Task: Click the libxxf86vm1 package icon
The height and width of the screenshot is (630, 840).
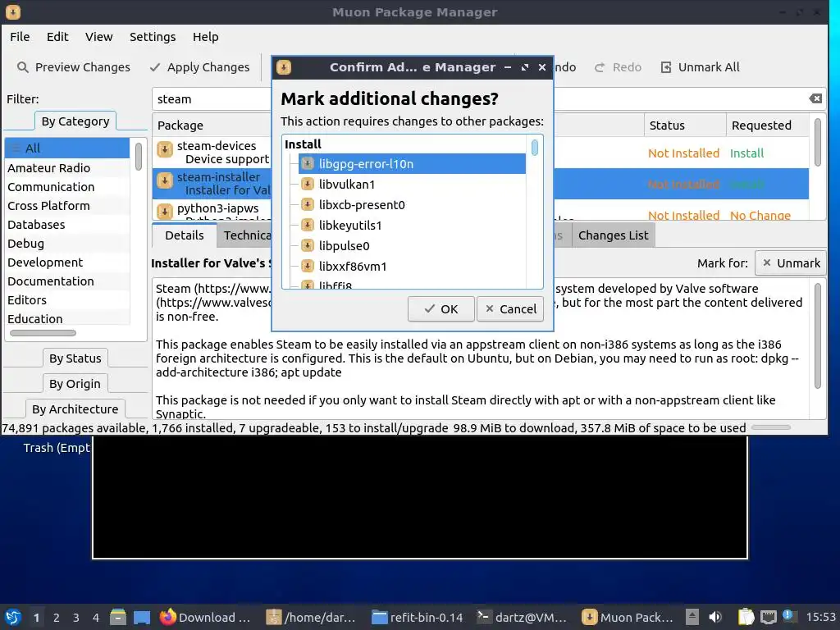Action: 307,266
